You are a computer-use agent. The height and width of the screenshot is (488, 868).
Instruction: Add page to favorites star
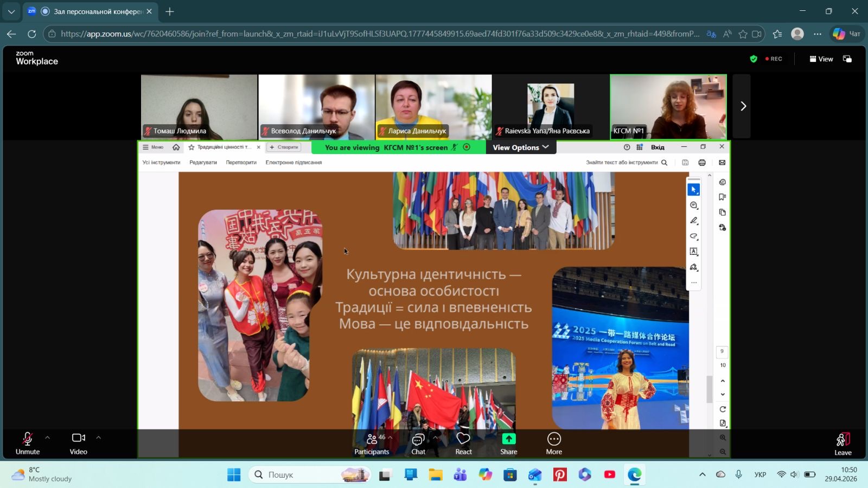pos(743,34)
